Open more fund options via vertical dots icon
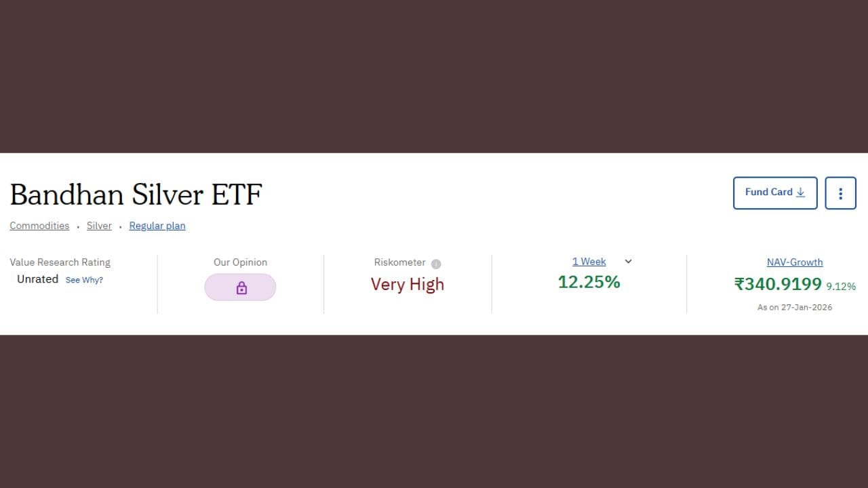This screenshot has width=868, height=488. click(x=840, y=192)
